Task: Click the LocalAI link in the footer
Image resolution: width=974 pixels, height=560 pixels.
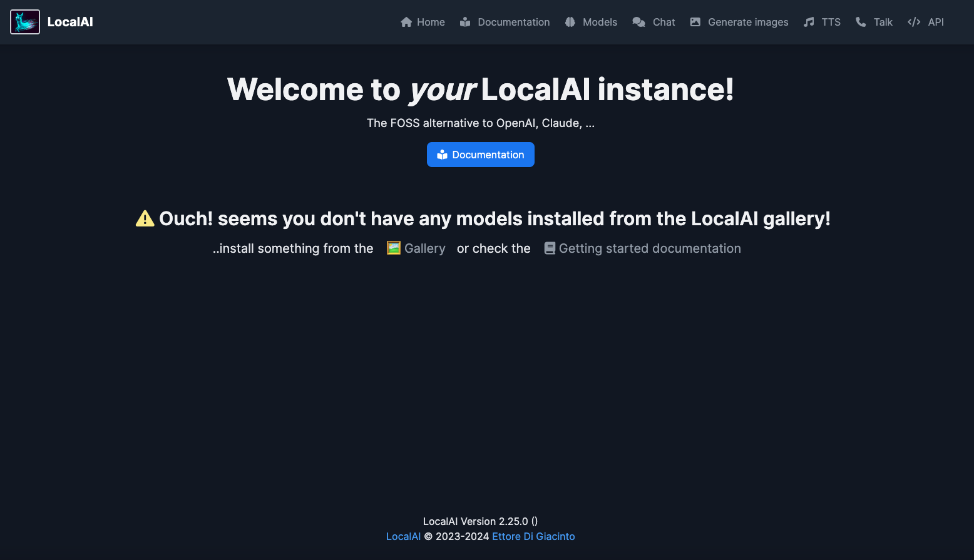Action: click(402, 536)
